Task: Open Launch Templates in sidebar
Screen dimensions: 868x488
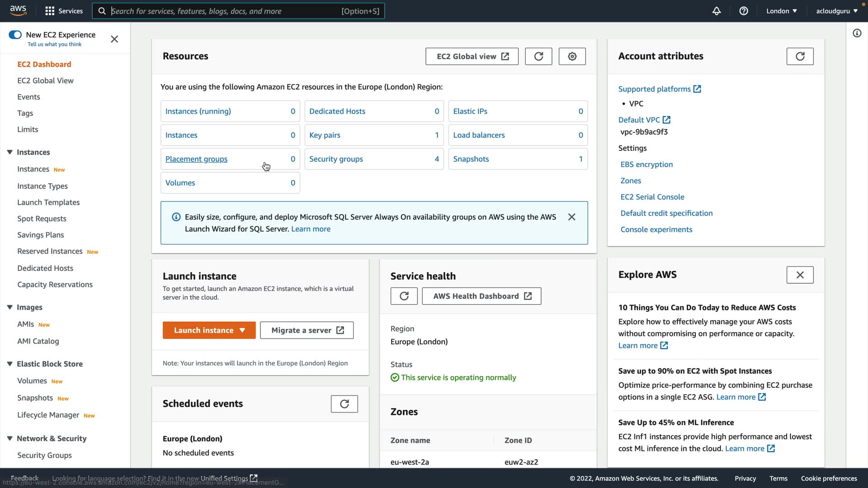Action: pyautogui.click(x=48, y=202)
